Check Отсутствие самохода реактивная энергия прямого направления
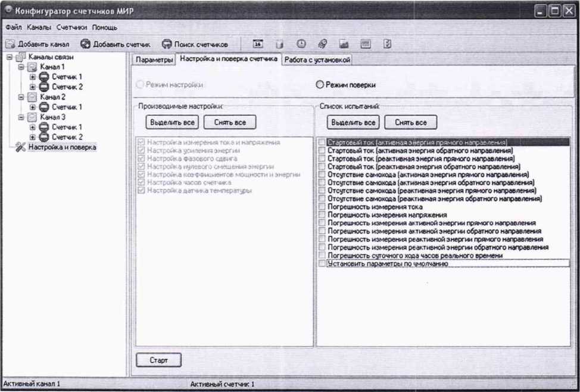This screenshot has width=580, height=392. click(x=322, y=191)
